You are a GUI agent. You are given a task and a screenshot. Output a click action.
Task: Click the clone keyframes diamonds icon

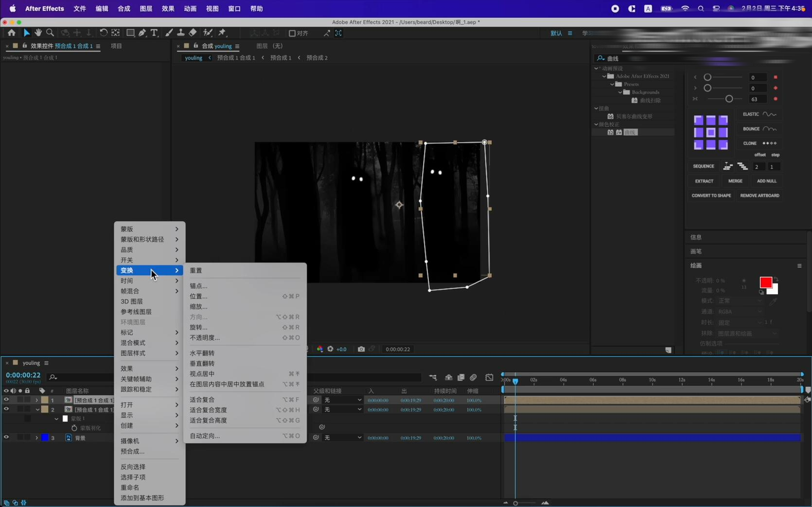(x=769, y=143)
